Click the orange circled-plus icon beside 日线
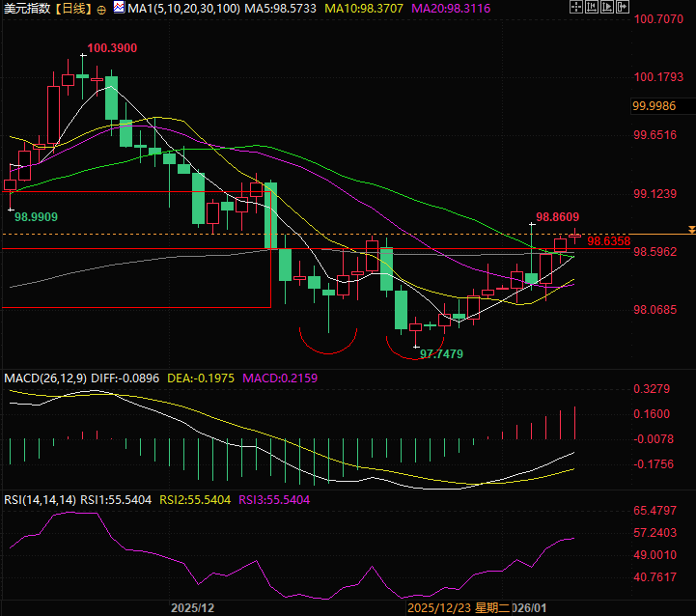696x616 pixels. [101, 10]
